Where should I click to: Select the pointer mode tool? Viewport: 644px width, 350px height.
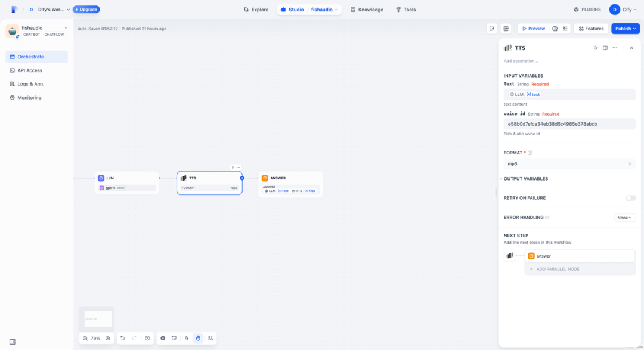(187, 338)
